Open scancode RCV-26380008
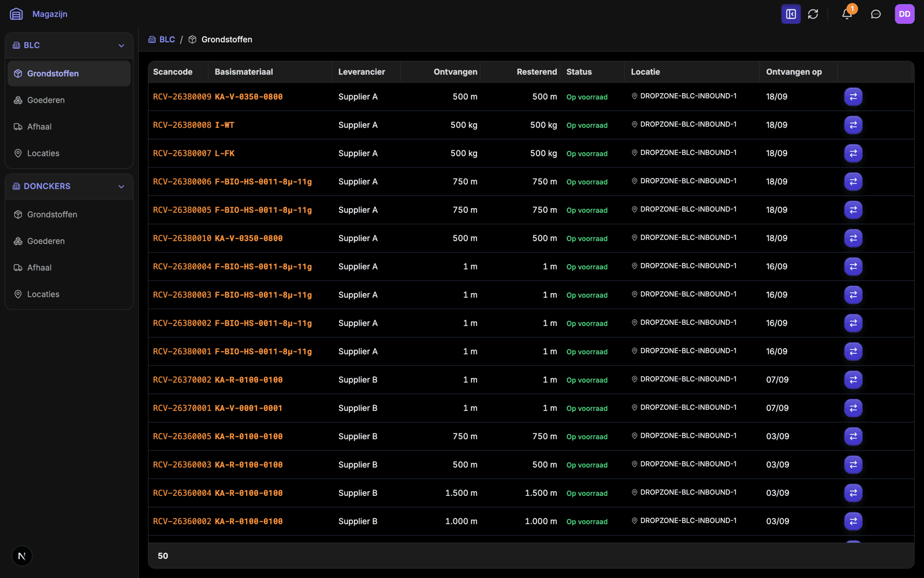The height and width of the screenshot is (578, 924). [182, 125]
